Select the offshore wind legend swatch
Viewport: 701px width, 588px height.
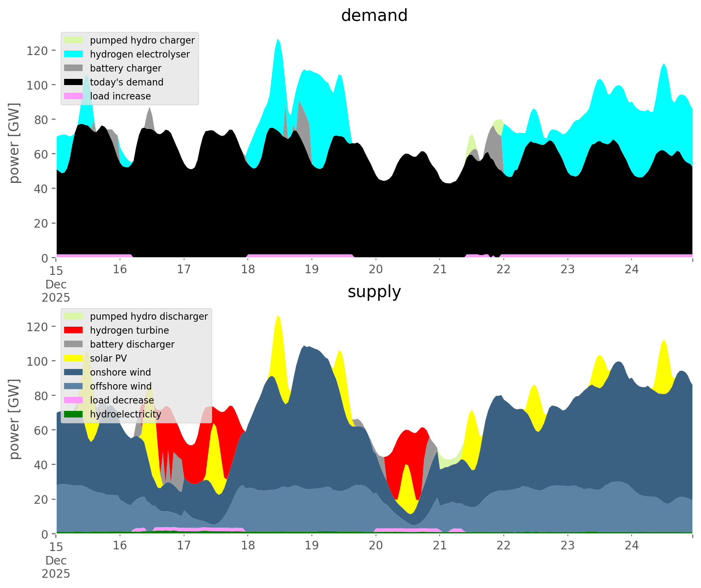(x=74, y=386)
